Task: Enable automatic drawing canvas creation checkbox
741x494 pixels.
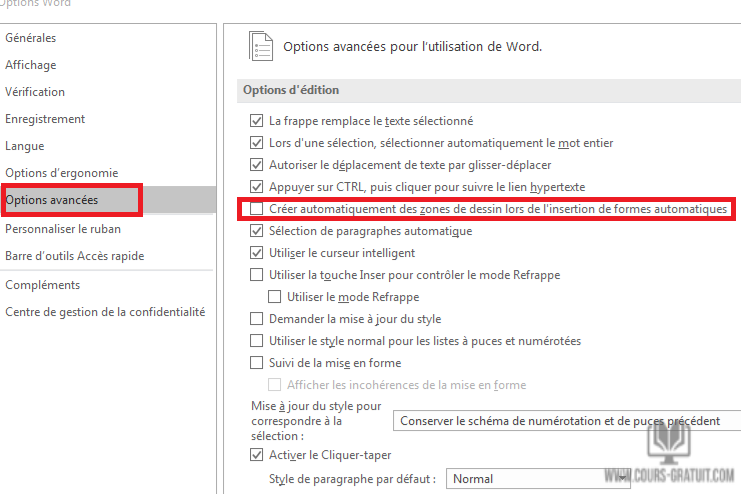Action: tap(257, 209)
